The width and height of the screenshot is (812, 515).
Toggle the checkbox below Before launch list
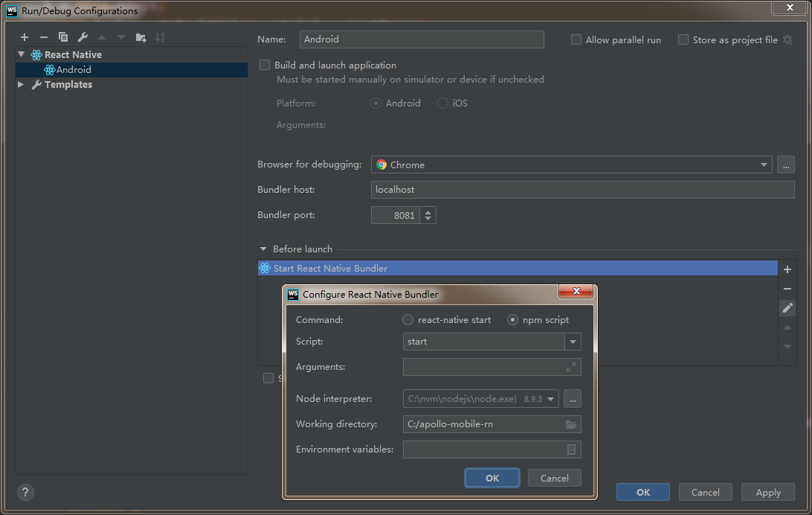coord(268,378)
